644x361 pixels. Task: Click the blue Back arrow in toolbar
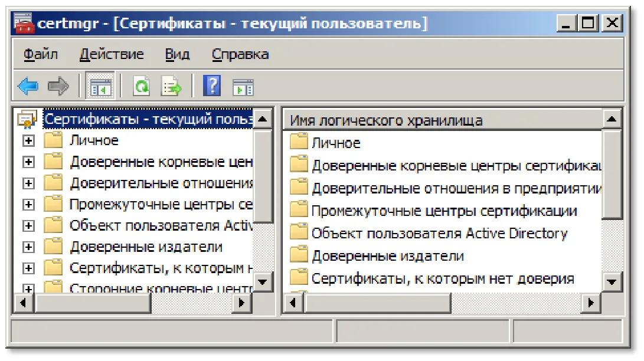pyautogui.click(x=28, y=86)
